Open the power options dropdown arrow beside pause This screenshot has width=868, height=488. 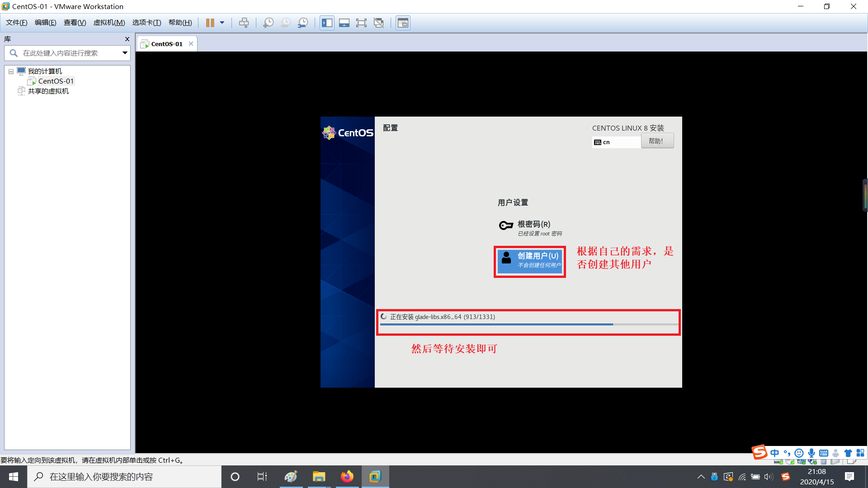click(x=222, y=23)
